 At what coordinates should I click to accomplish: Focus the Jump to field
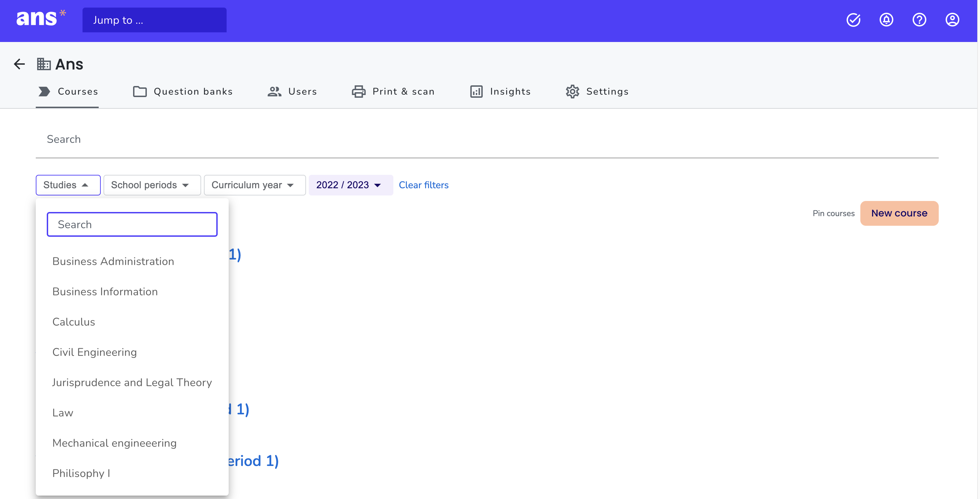(x=154, y=20)
